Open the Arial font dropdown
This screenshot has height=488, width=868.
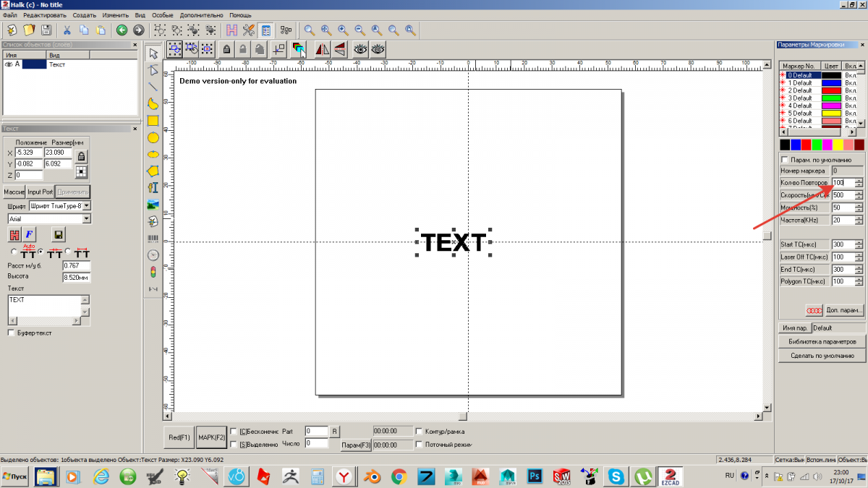87,218
